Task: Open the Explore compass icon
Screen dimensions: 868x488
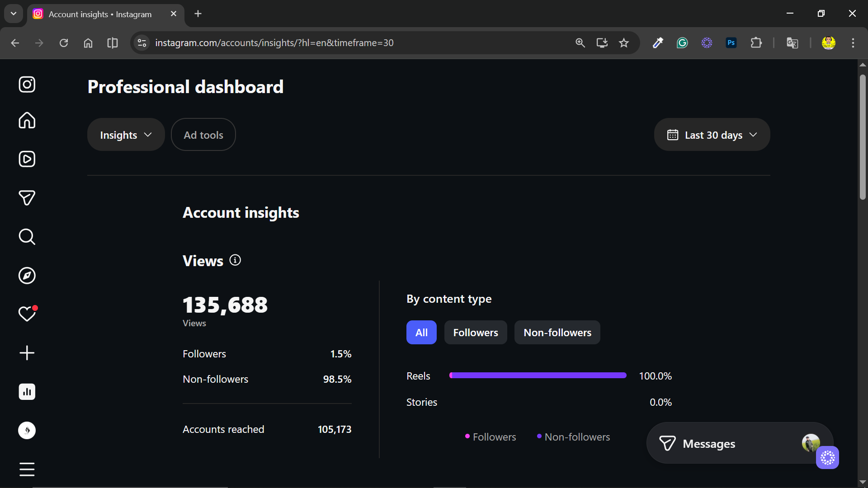Action: point(27,276)
